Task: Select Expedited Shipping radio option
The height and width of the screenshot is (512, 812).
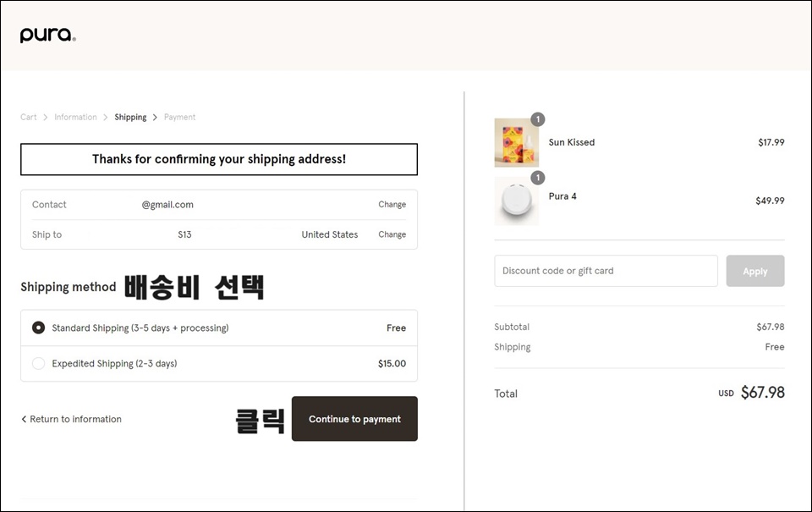Action: tap(38, 363)
